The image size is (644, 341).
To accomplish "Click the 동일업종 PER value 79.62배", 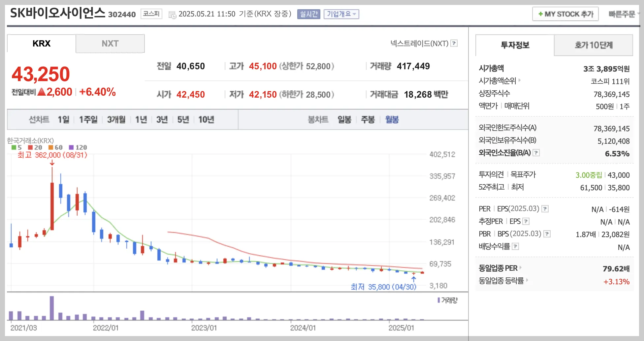I will [616, 269].
